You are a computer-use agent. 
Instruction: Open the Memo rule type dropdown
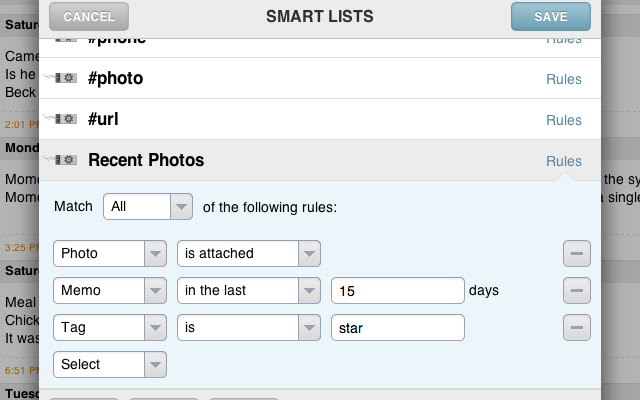(110, 291)
